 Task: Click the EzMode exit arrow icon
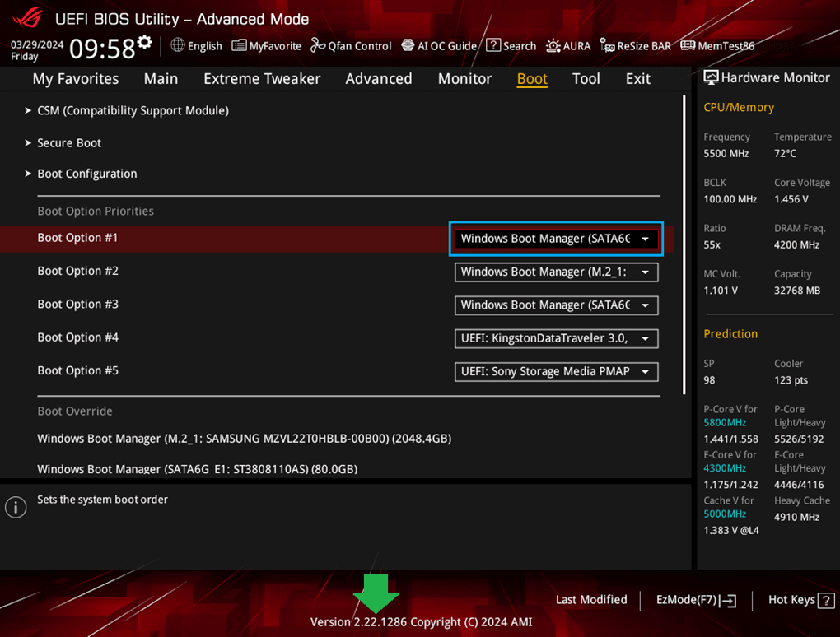point(728,601)
